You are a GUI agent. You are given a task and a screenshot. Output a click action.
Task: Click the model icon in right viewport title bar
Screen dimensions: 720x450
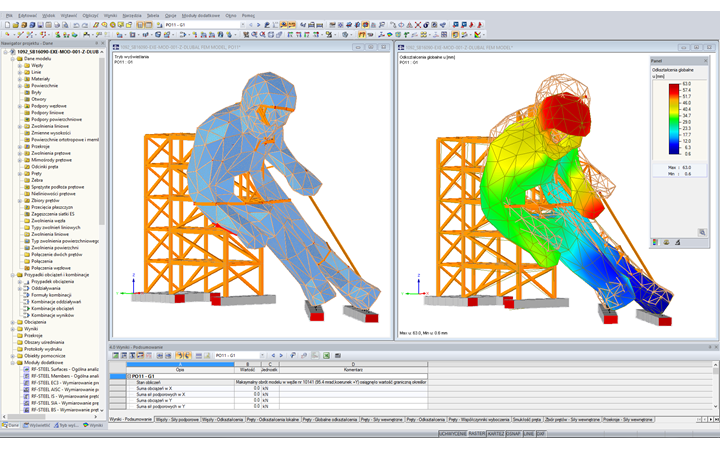pos(401,47)
